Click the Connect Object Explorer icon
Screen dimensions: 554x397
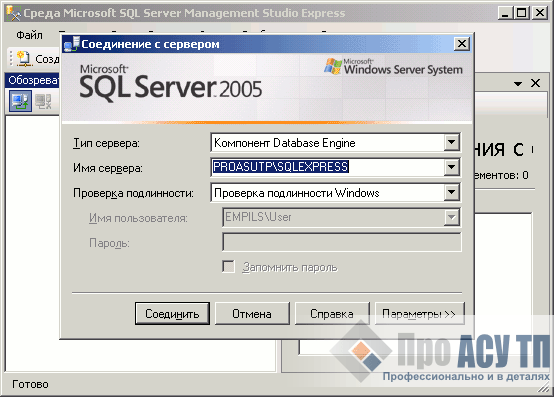[20, 101]
